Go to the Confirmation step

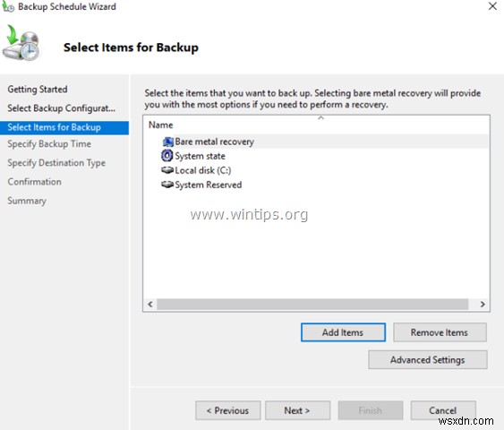coord(34,182)
